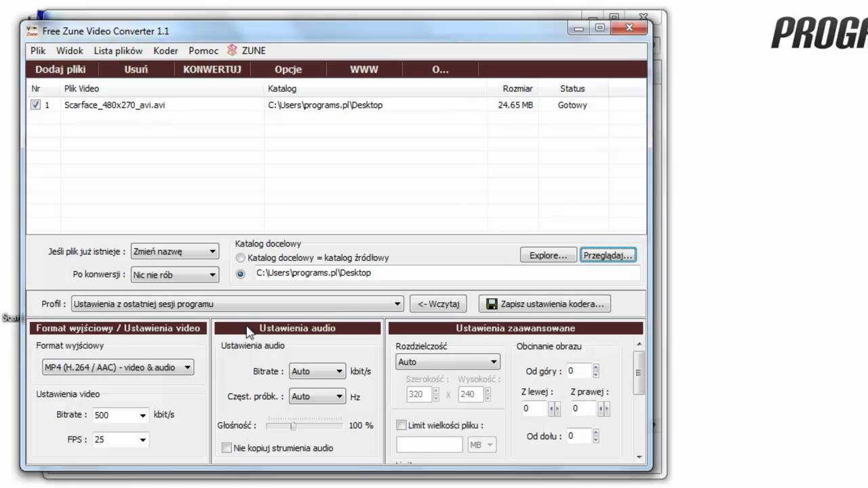Click the Ustawienia zaawansowane panel header
The width and height of the screenshot is (868, 488).
pos(515,328)
